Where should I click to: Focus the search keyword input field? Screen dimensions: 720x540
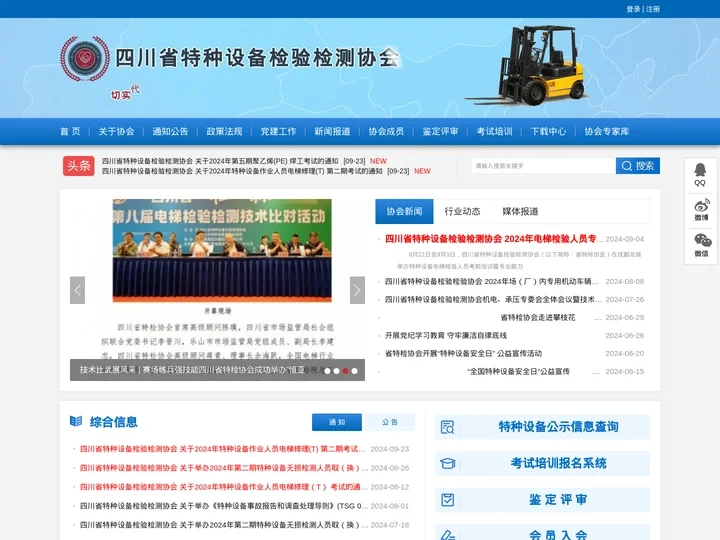click(544, 166)
